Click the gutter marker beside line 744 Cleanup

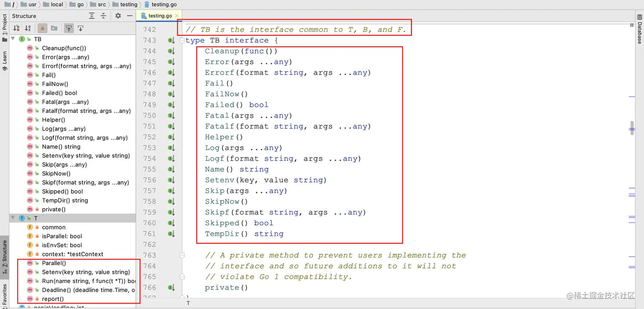171,51
